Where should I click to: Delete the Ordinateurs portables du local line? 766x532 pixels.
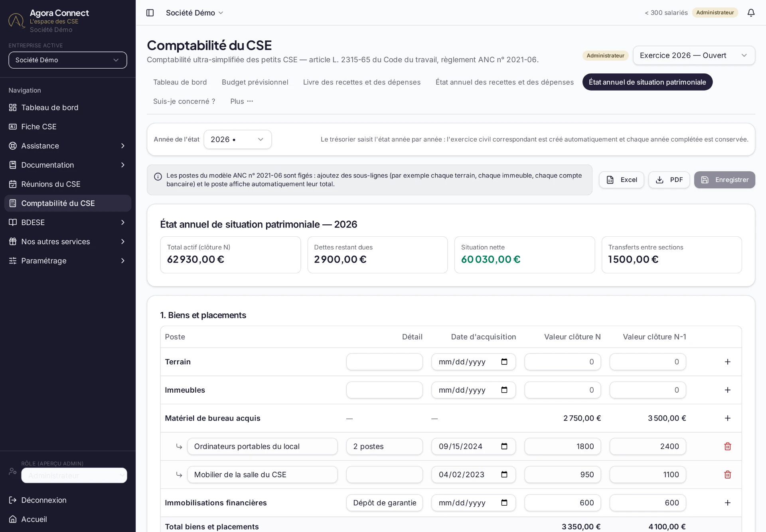(x=727, y=446)
